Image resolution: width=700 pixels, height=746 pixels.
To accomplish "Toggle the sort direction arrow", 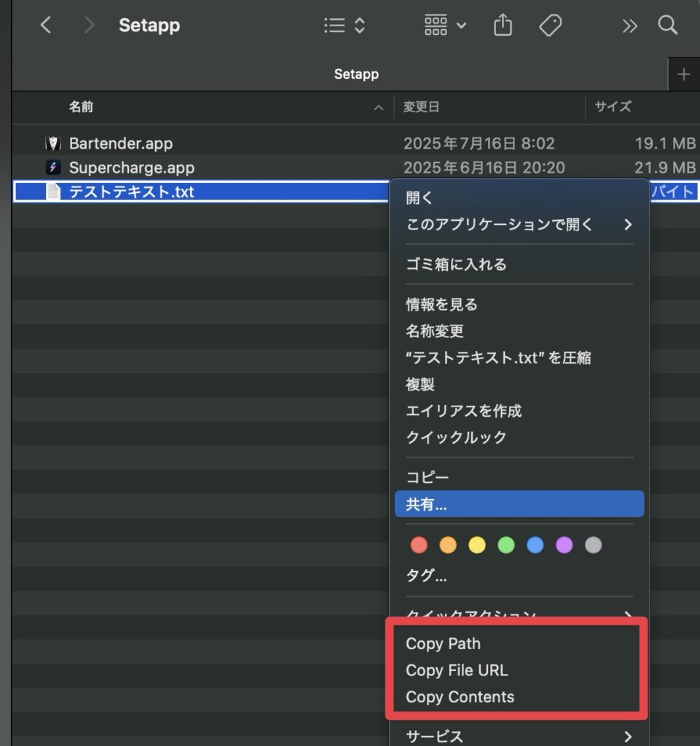I will 379,108.
